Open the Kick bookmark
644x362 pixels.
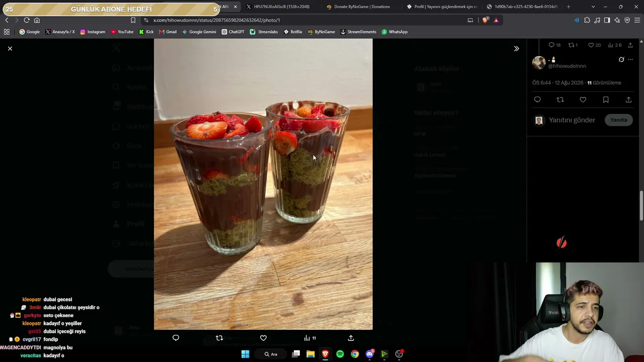point(146,32)
